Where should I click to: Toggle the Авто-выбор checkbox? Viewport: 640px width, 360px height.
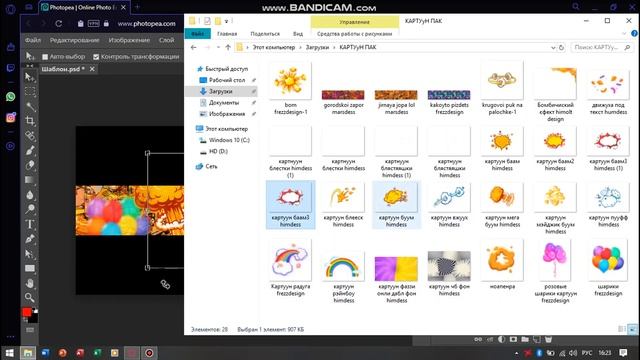45,57
